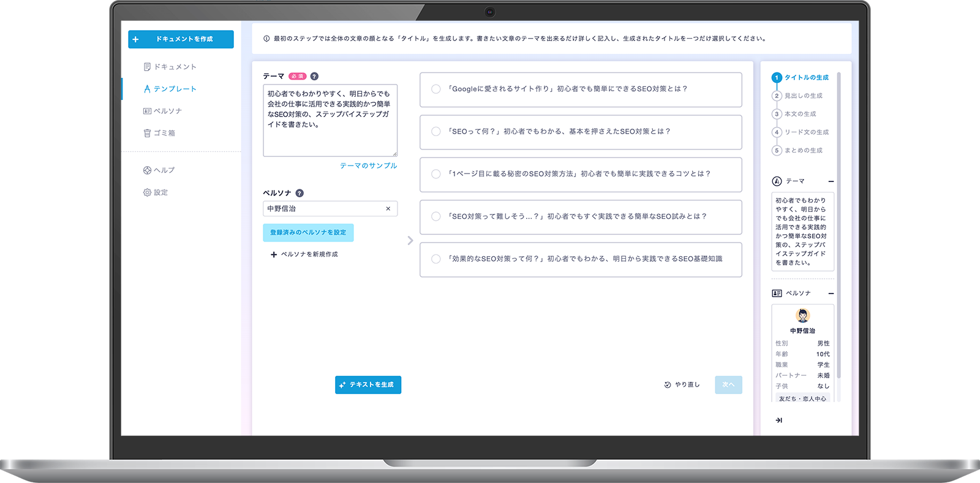Image resolution: width=980 pixels, height=483 pixels.
Task: Collapse the テーマ section in right panel
Action: (x=831, y=181)
